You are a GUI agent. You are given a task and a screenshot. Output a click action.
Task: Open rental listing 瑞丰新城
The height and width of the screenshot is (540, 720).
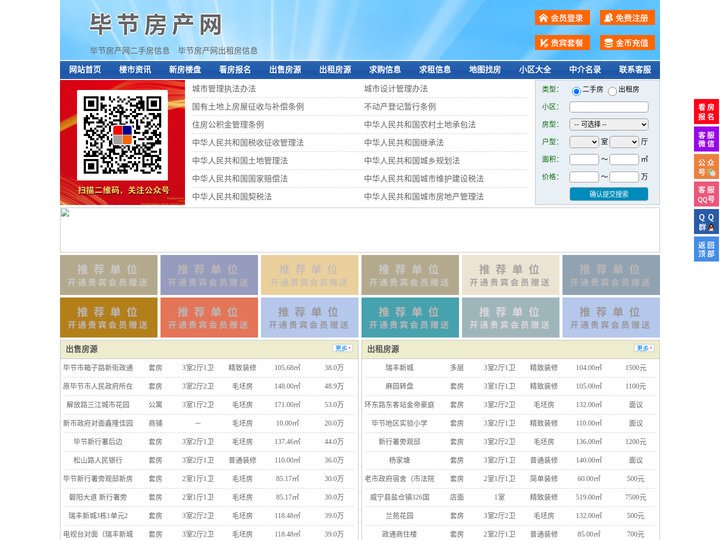pyautogui.click(x=399, y=367)
